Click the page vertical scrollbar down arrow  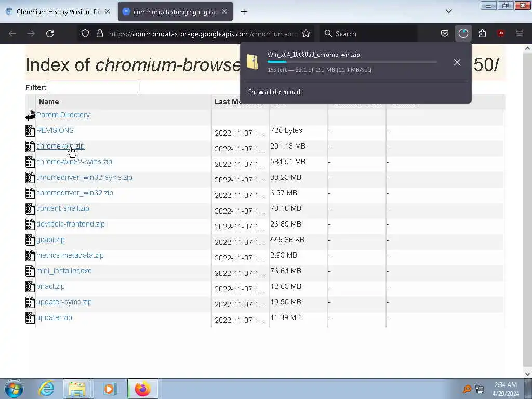528,374
